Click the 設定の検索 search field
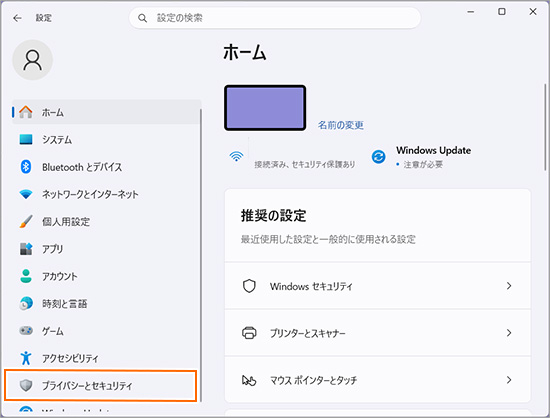 coord(275,18)
